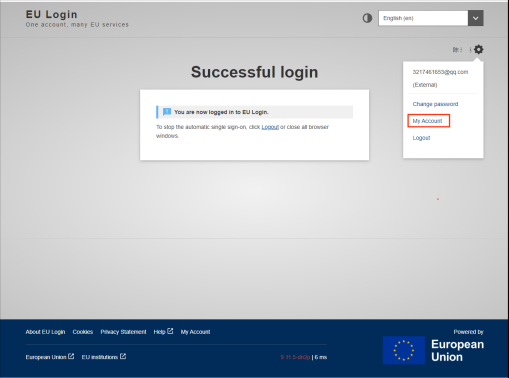
Task: Click the Logout link in the message
Action: click(x=270, y=127)
